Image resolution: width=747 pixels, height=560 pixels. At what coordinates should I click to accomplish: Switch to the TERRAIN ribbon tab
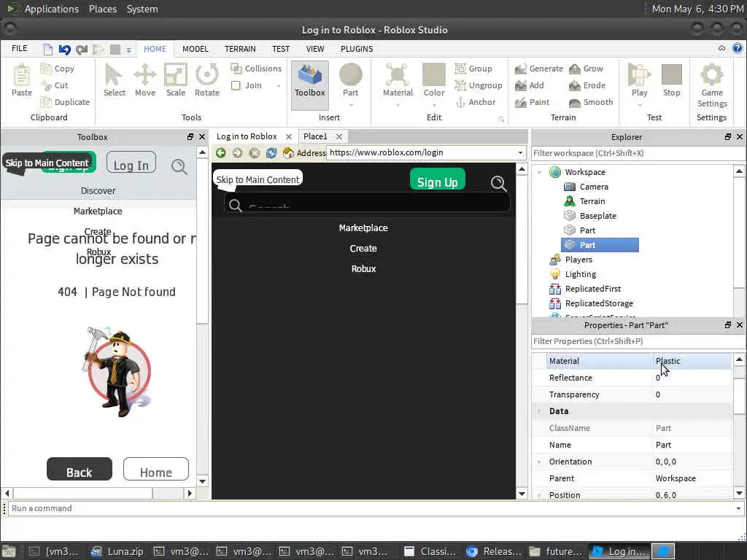240,49
